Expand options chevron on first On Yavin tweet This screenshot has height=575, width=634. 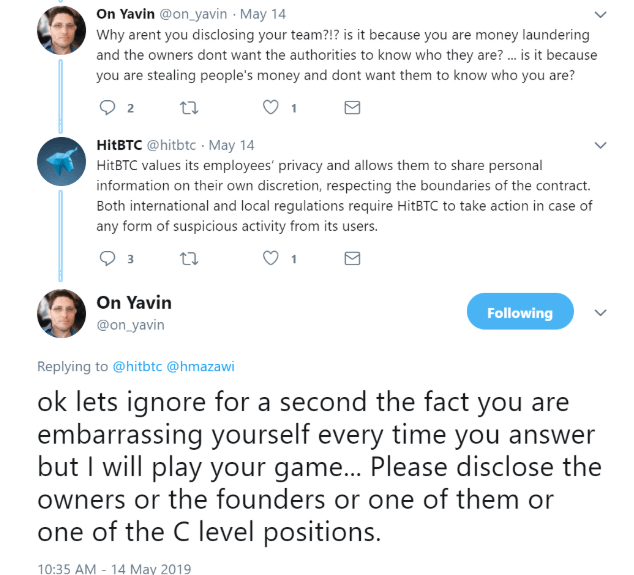click(x=600, y=15)
